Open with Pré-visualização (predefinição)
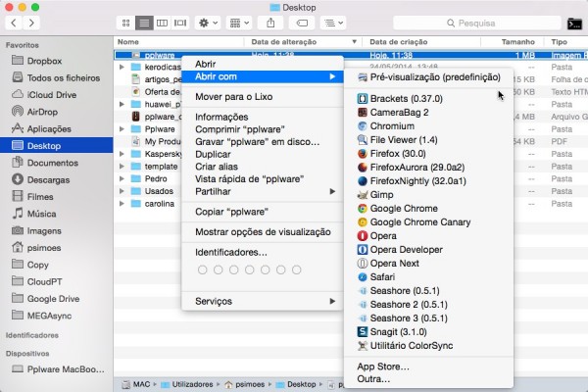 [428, 77]
